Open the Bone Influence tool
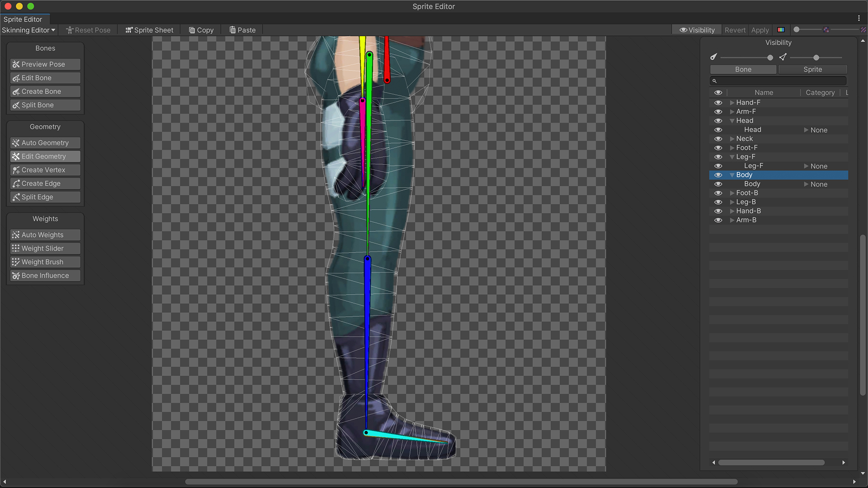868x488 pixels. [x=44, y=275]
